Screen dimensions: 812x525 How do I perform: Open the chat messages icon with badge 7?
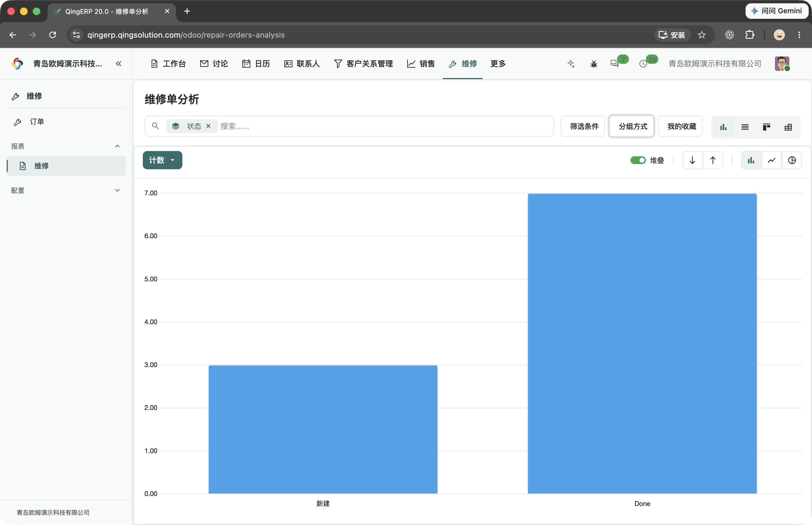(x=615, y=64)
